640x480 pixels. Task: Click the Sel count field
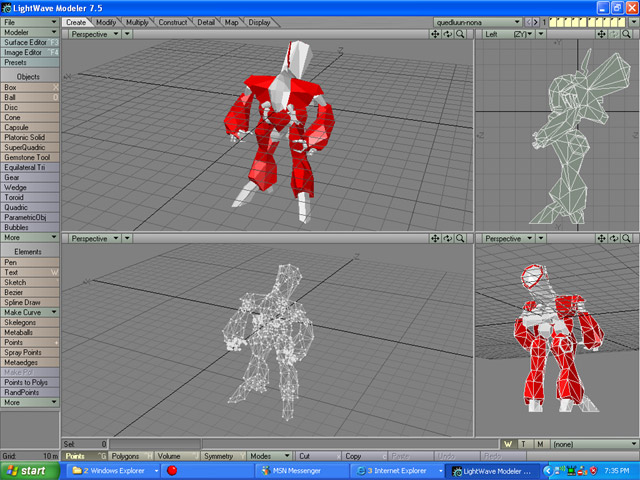(x=85, y=444)
